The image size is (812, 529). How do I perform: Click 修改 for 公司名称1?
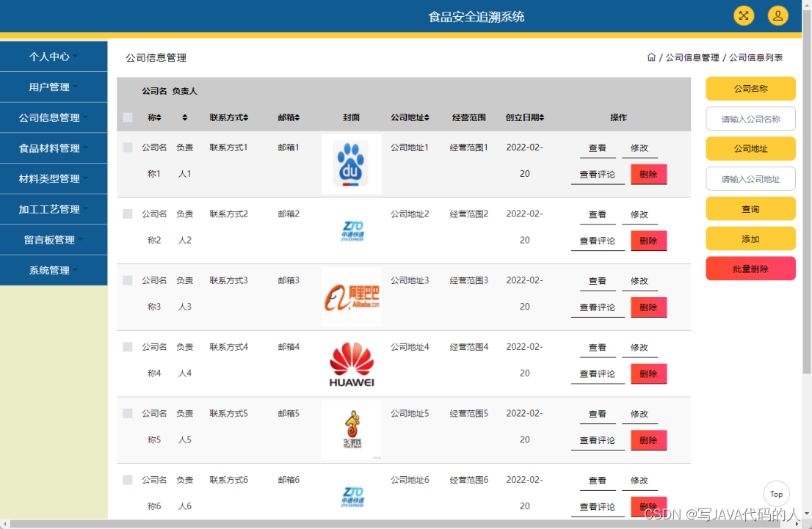click(x=639, y=148)
